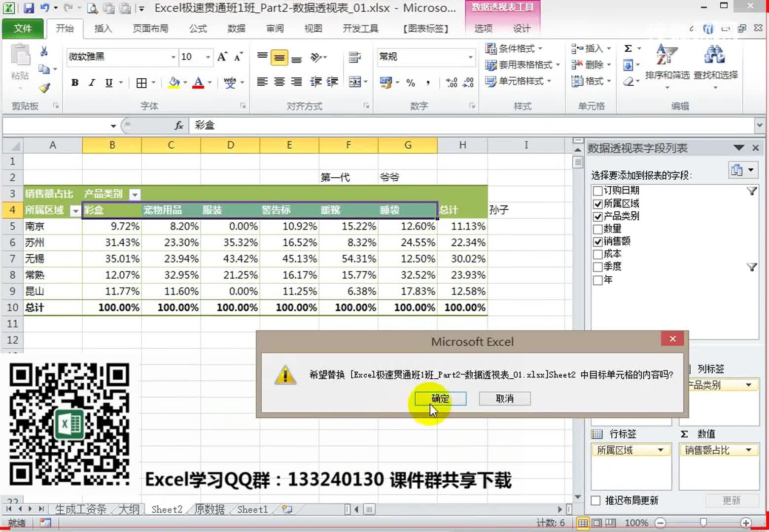Uncheck the 销售额 field checkbox
The width and height of the screenshot is (769, 532).
click(x=597, y=241)
